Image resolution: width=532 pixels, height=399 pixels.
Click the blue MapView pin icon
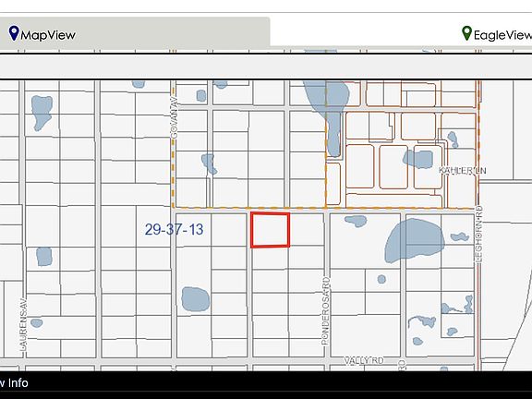[x=14, y=33]
